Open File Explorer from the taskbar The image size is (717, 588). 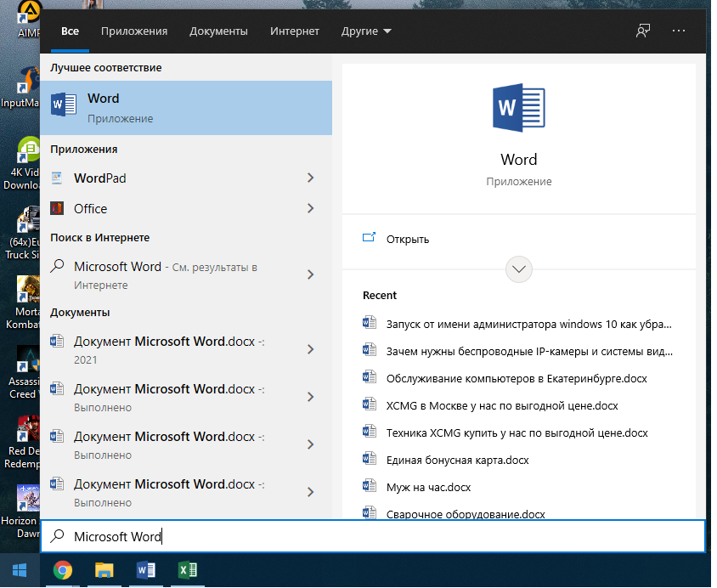tap(104, 569)
